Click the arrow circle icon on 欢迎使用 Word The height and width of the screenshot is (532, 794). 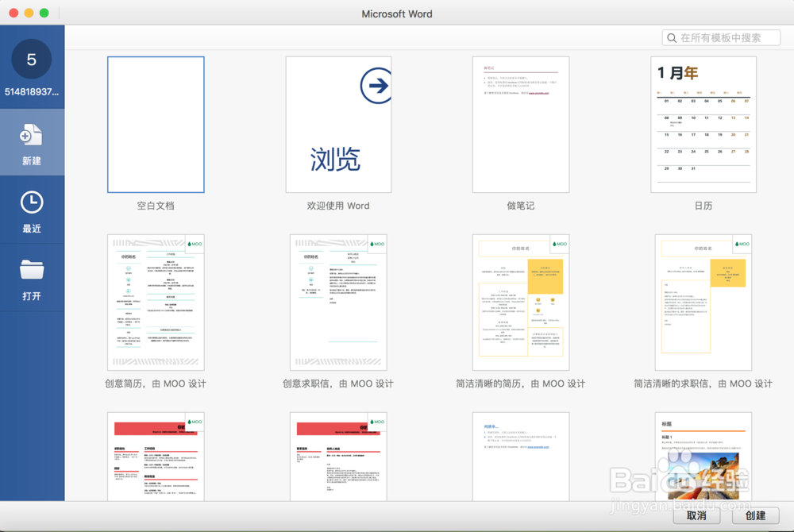pos(376,86)
